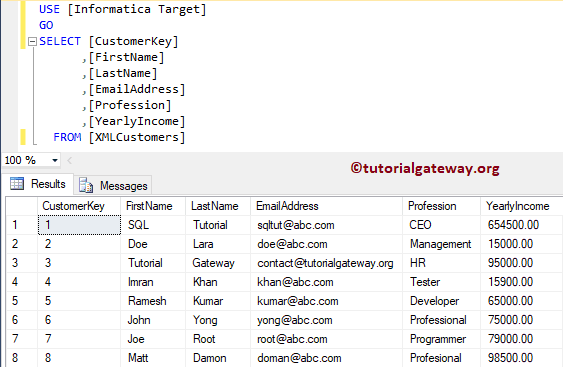The image size is (563, 367).
Task: Click the horizontal scroll left arrow
Action: 70,161
